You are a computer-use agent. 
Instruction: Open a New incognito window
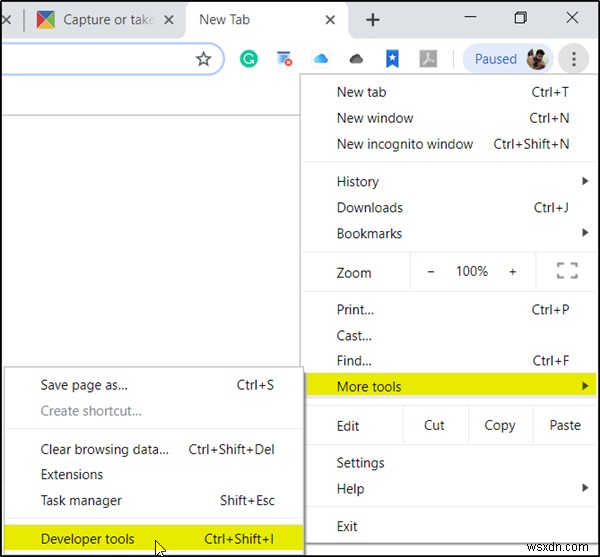(x=450, y=144)
